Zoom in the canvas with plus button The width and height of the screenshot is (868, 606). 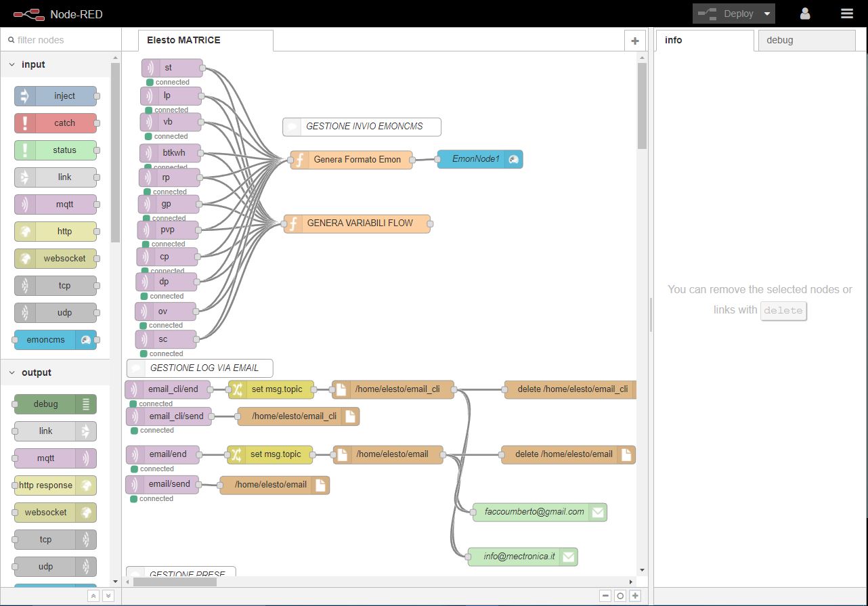[x=635, y=596]
